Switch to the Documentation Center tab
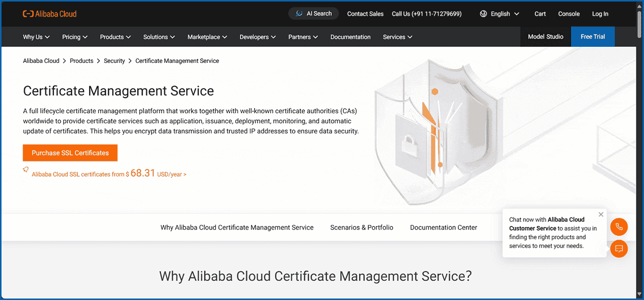The height and width of the screenshot is (300, 644). point(443,228)
